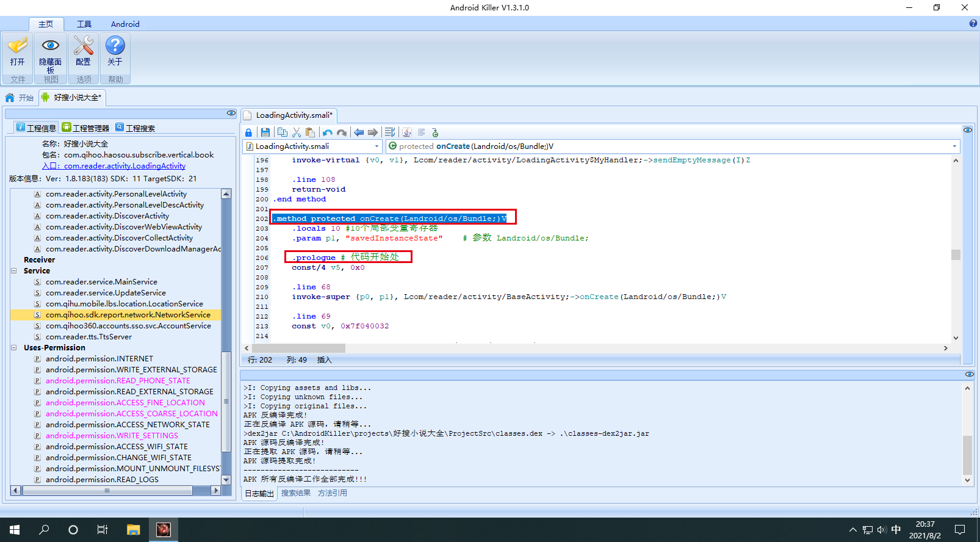Click the Java source view icon

(x=407, y=132)
